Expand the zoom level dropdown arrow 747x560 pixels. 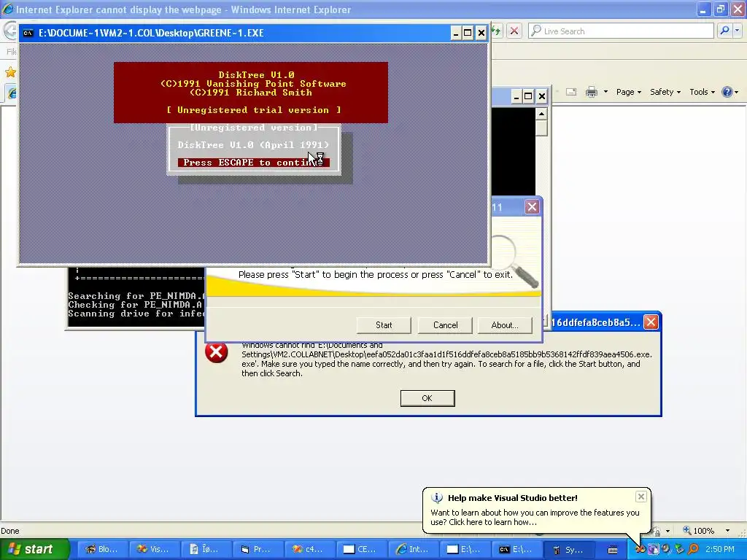[727, 531]
